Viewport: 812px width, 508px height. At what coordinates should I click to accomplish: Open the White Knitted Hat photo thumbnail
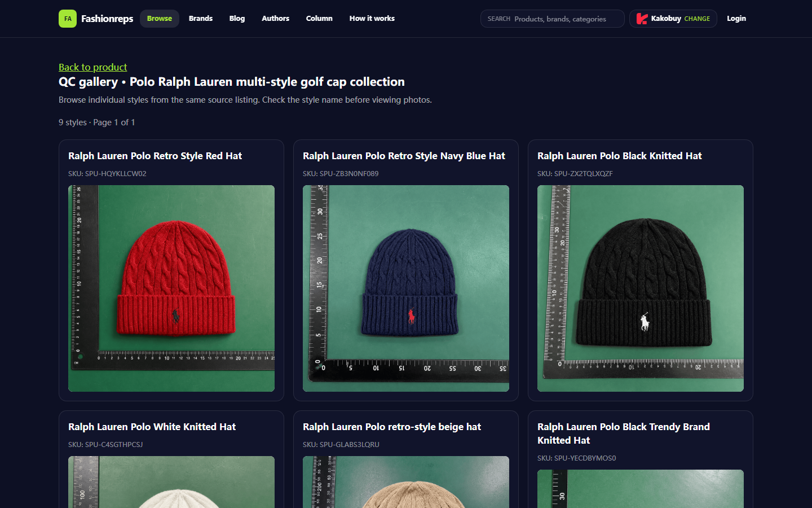point(171,482)
